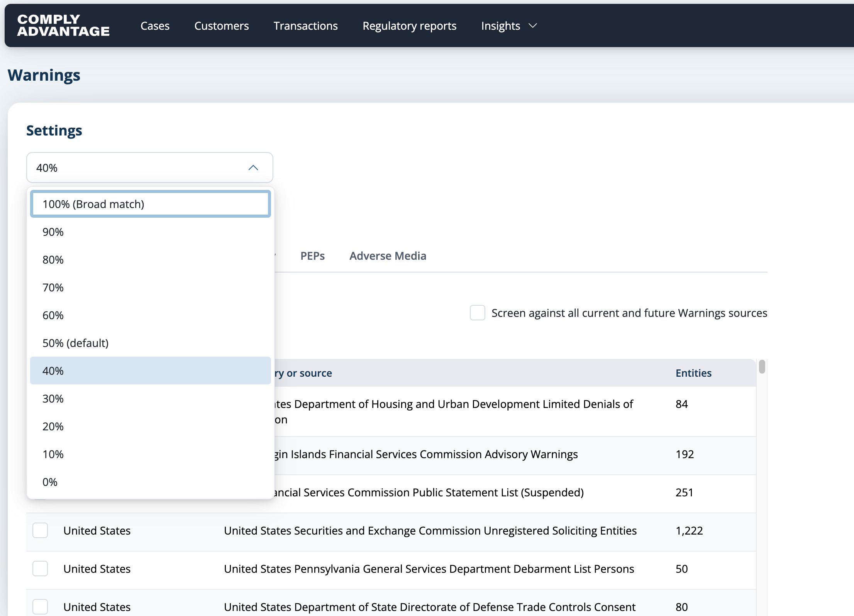Select 70% in the dropdown list

point(151,288)
